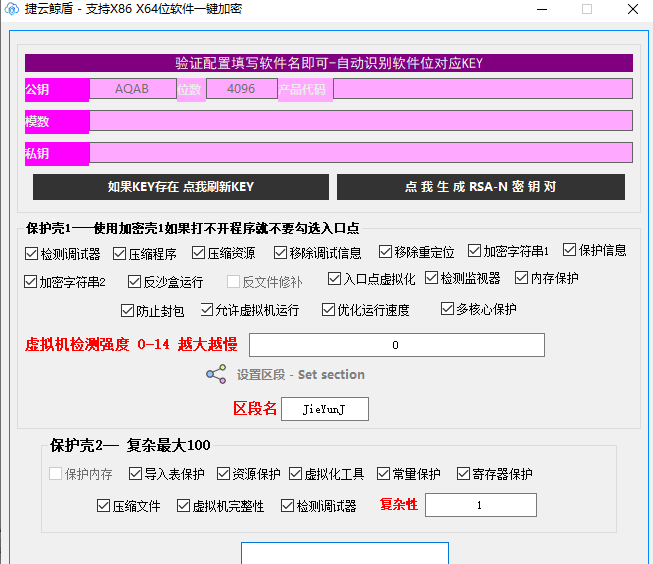
Task: Click the 模数 magenta label
Action: coord(57,122)
